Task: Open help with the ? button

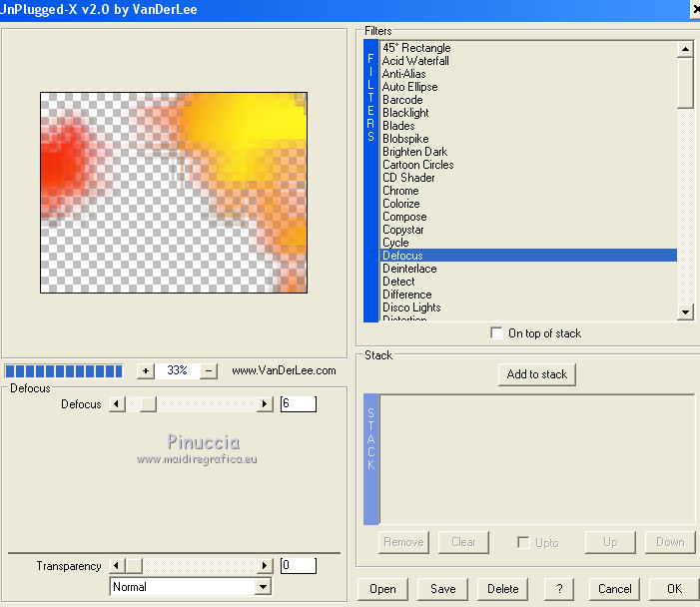Action: pos(559,589)
